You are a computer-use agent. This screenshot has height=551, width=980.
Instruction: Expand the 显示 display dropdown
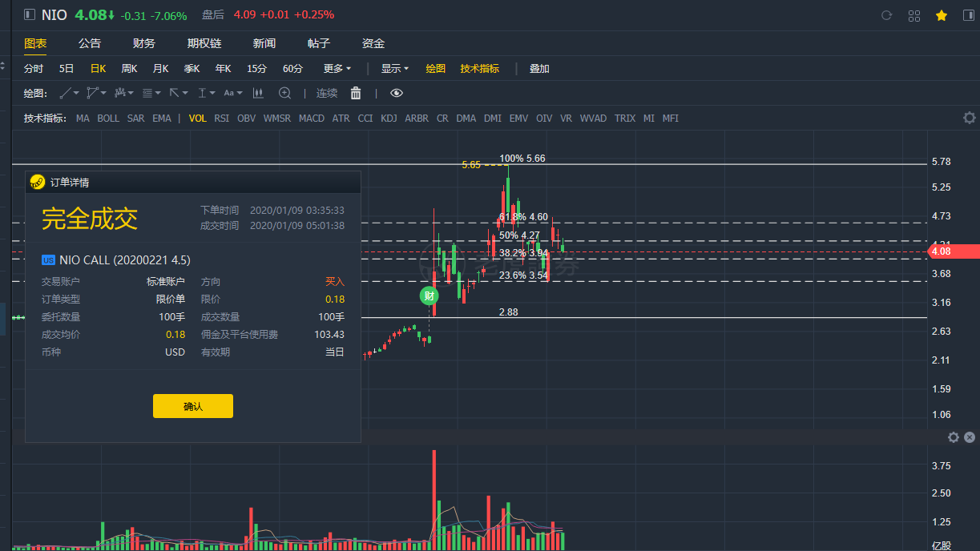tap(395, 69)
